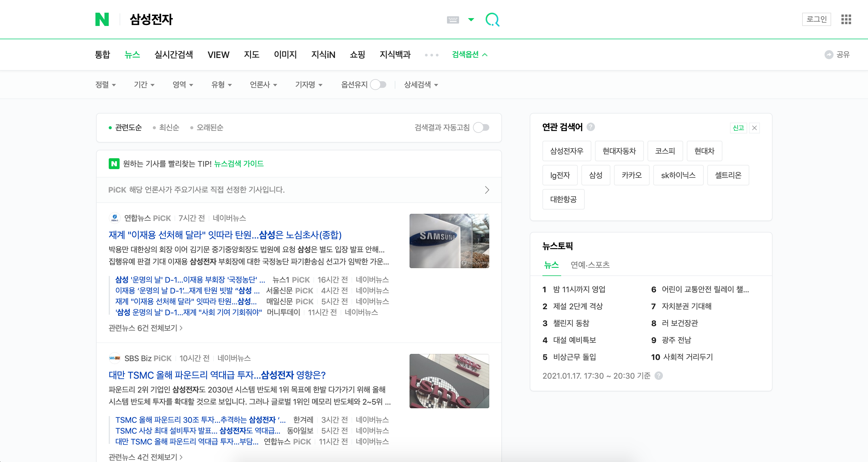Switch to the 이미지 tab
The height and width of the screenshot is (462, 868).
click(285, 55)
